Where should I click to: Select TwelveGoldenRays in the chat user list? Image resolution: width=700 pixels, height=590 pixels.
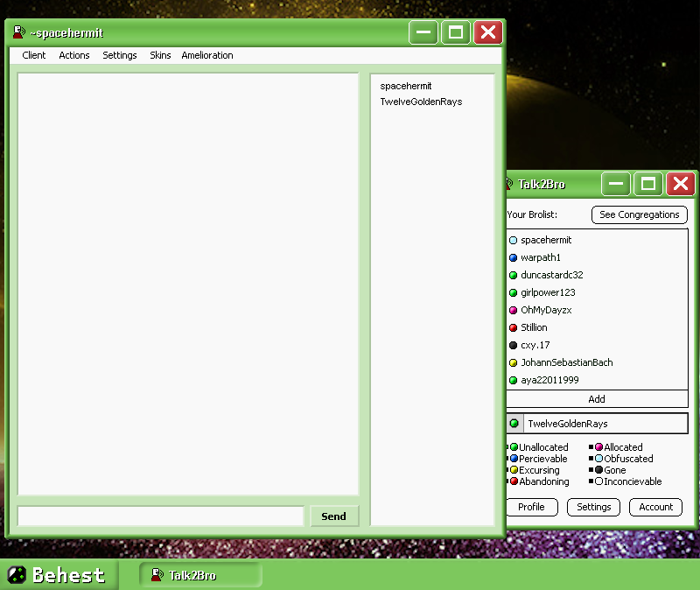click(421, 102)
